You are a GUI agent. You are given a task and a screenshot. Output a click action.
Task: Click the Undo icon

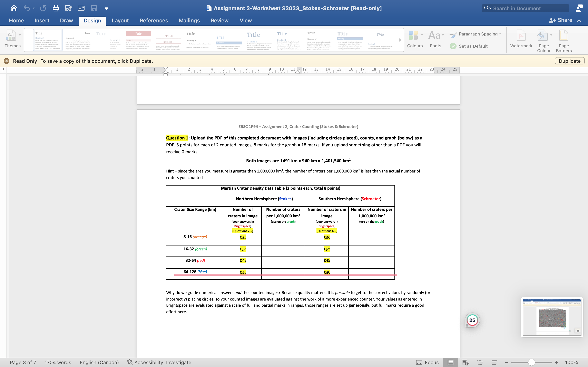pyautogui.click(x=27, y=8)
